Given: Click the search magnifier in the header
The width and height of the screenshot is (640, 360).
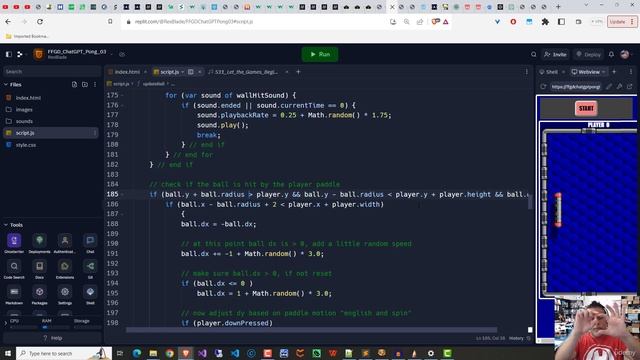Looking at the screenshot, I should pyautogui.click(x=533, y=54).
